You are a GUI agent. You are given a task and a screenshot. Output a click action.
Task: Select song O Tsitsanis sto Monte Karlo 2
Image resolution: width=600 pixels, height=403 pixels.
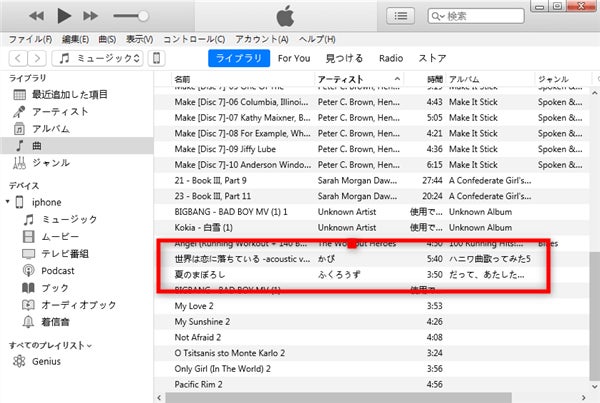point(371,353)
